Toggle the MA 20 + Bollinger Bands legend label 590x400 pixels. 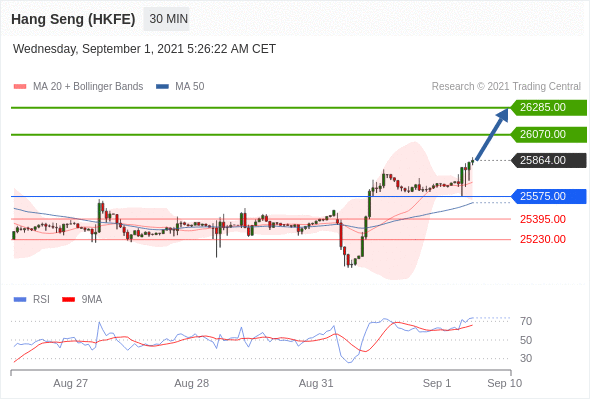click(88, 87)
